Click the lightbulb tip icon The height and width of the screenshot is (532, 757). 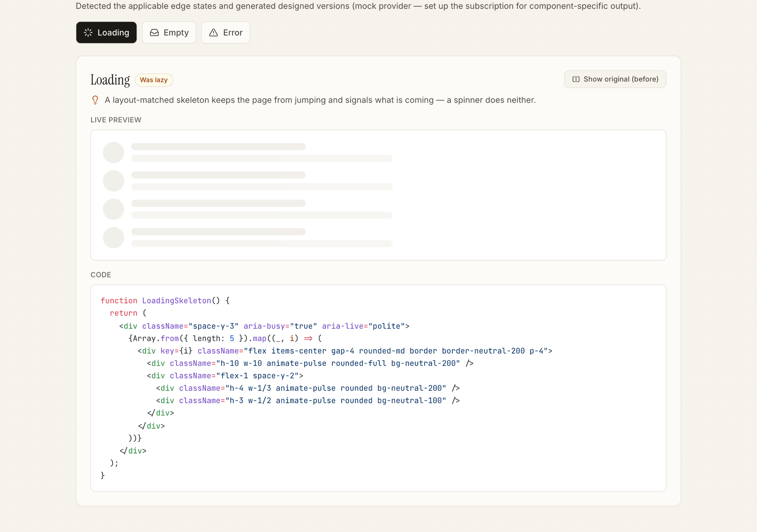point(95,100)
